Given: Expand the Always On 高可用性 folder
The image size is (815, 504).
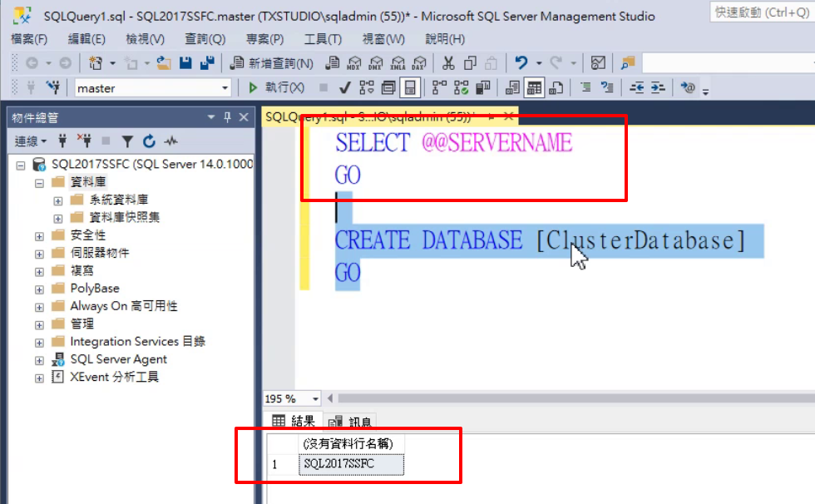Looking at the screenshot, I should tap(40, 308).
